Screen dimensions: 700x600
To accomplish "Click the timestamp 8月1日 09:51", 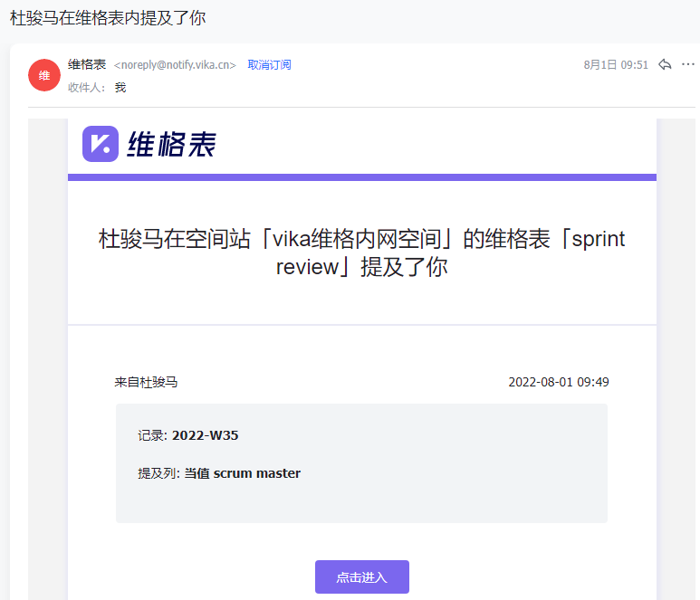I will tap(616, 65).
